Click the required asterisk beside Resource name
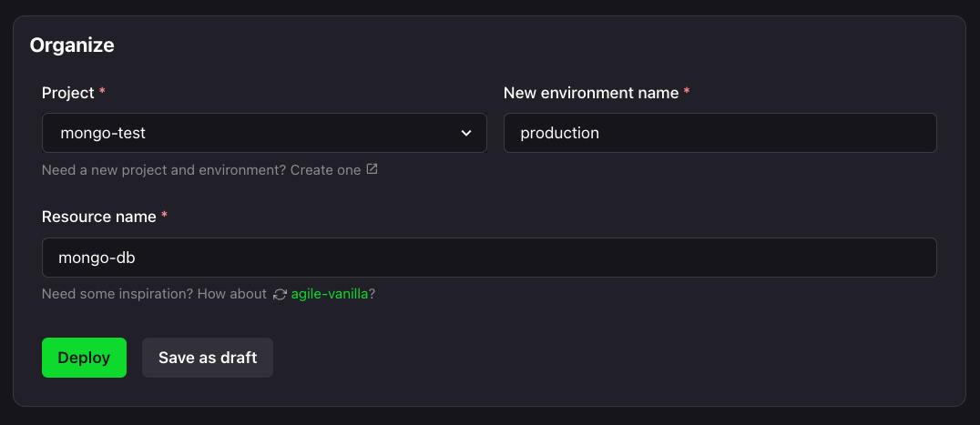The height and width of the screenshot is (425, 980). 164,216
